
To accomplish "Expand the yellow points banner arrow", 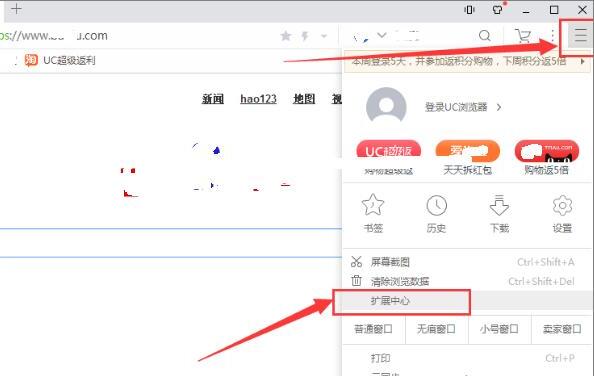I will tap(583, 61).
